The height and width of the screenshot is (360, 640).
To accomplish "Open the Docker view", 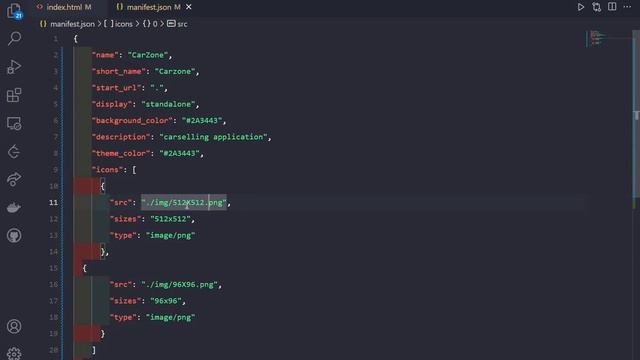I will (14, 207).
